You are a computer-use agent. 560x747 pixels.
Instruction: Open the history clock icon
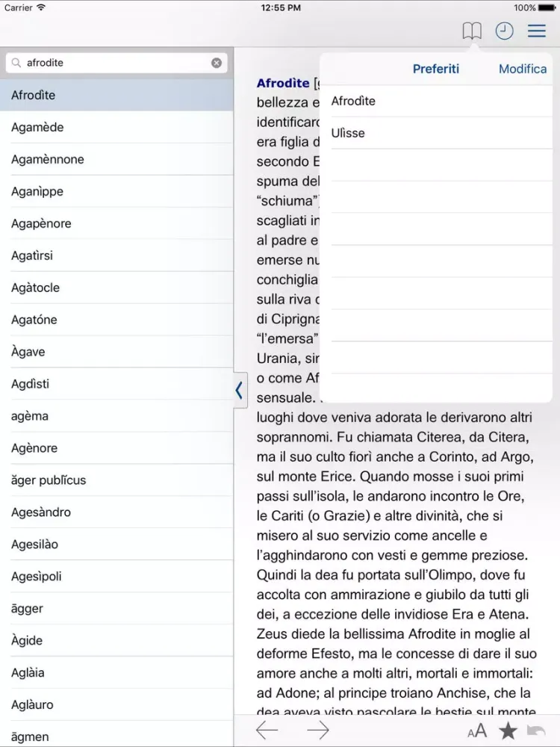pyautogui.click(x=505, y=31)
